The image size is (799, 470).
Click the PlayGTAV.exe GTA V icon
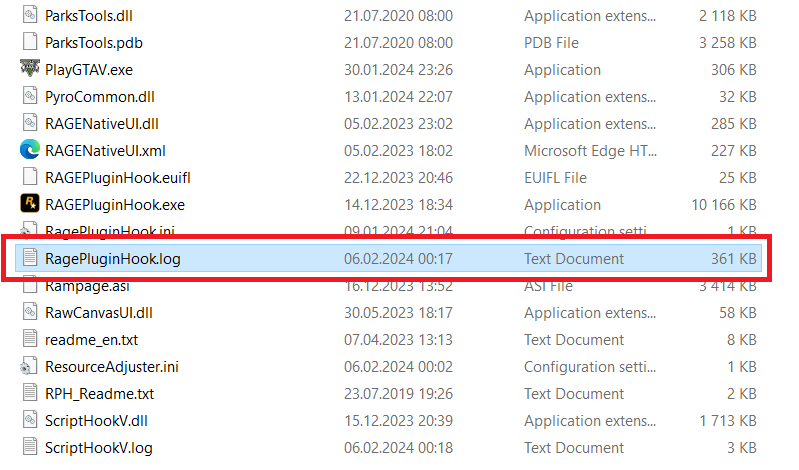click(x=29, y=69)
